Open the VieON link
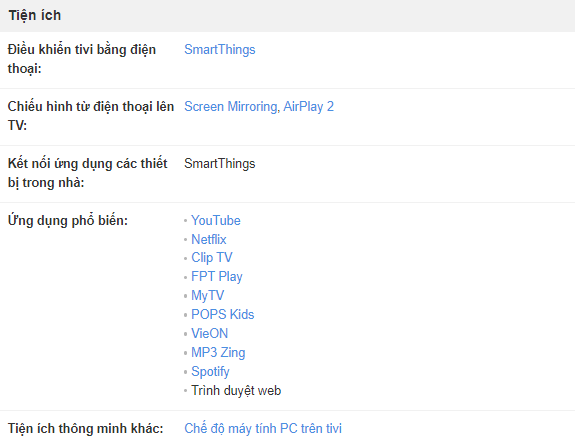 [x=209, y=333]
